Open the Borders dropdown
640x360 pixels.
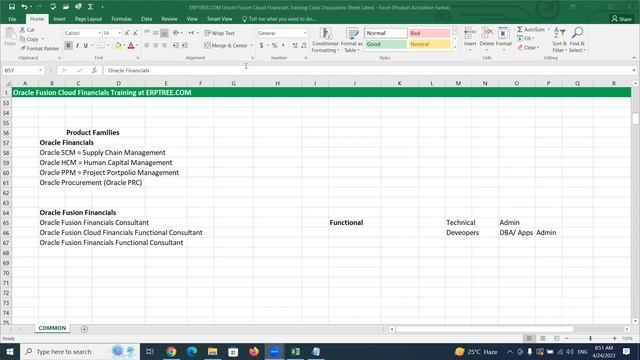[108, 45]
